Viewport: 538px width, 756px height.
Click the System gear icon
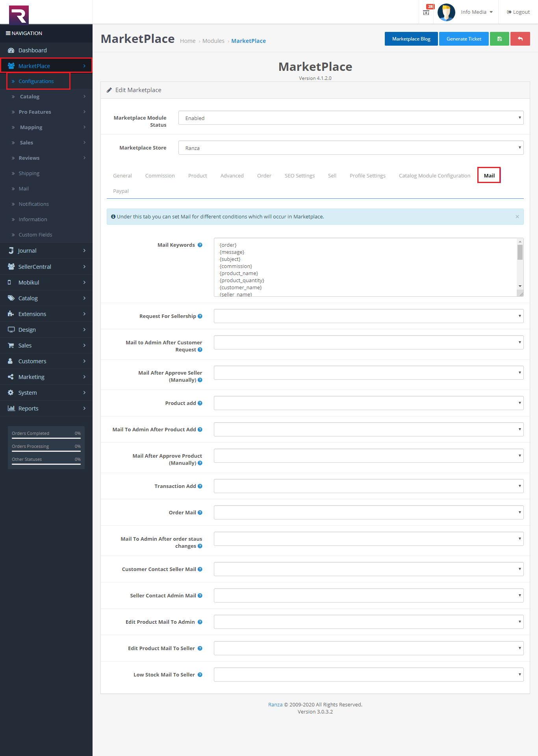point(11,393)
